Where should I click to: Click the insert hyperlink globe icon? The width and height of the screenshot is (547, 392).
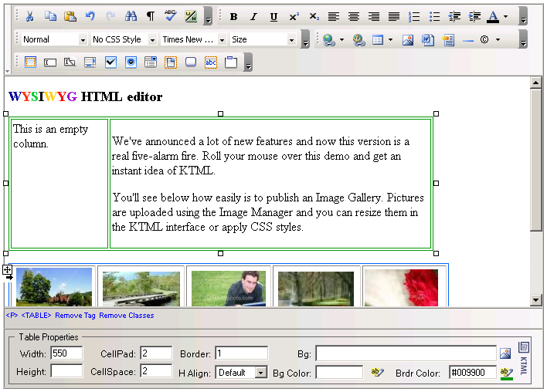(x=329, y=40)
